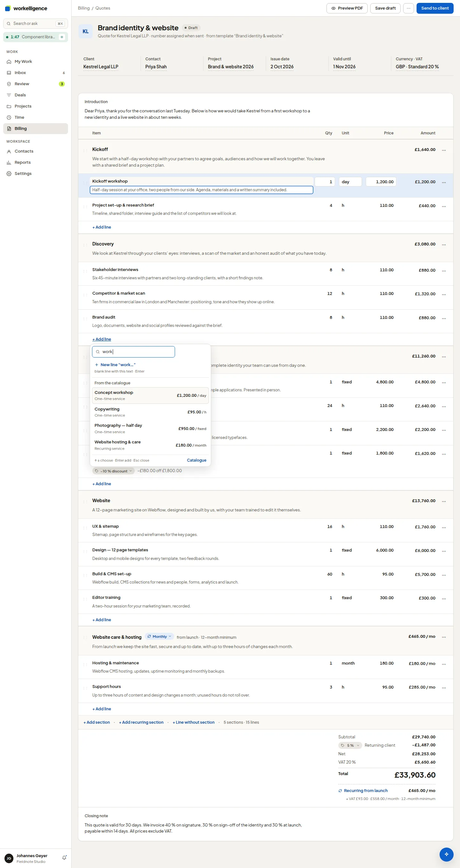
Task: Stop the running 1:47 timer
Action: (62, 37)
